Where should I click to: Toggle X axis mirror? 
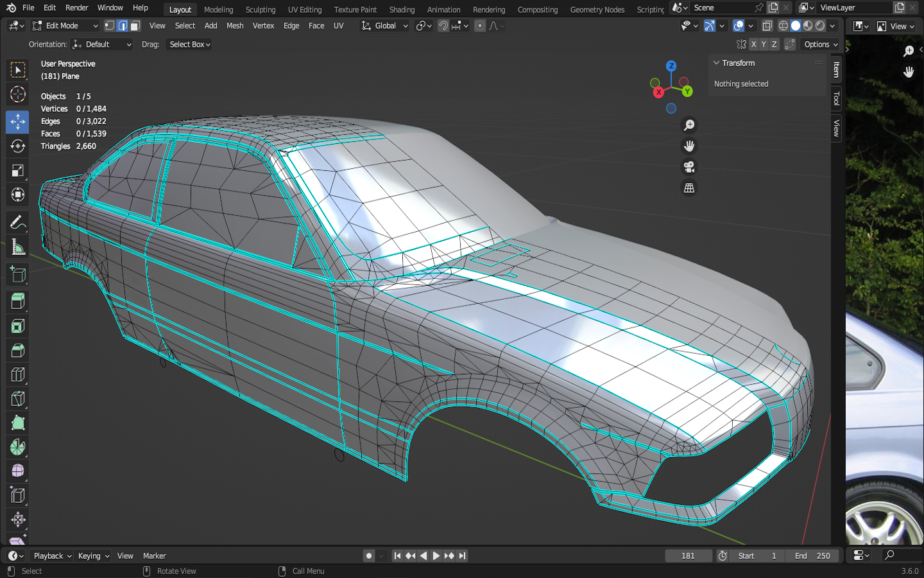pos(753,44)
